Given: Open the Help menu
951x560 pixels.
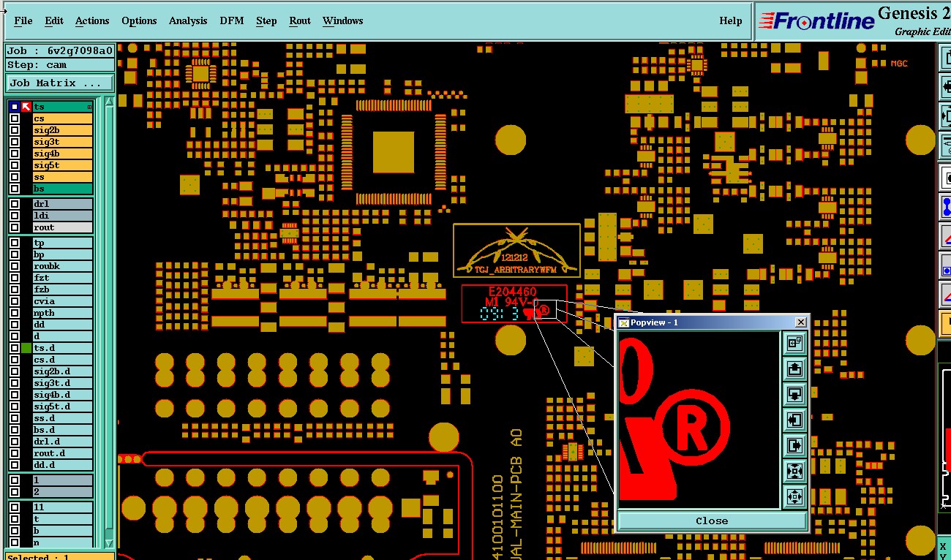Looking at the screenshot, I should point(731,20).
